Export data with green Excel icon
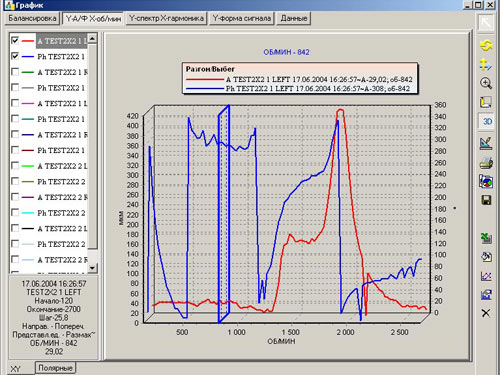Image resolution: width=500 pixels, height=375 pixels. (486, 238)
